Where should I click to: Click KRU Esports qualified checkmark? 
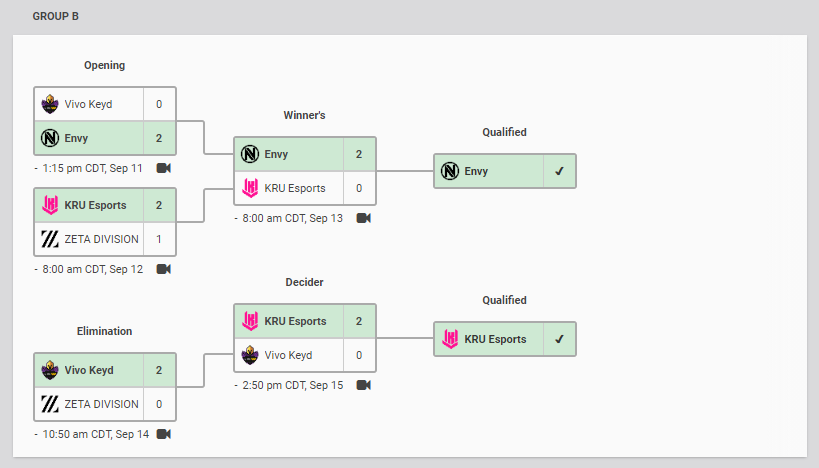559,339
